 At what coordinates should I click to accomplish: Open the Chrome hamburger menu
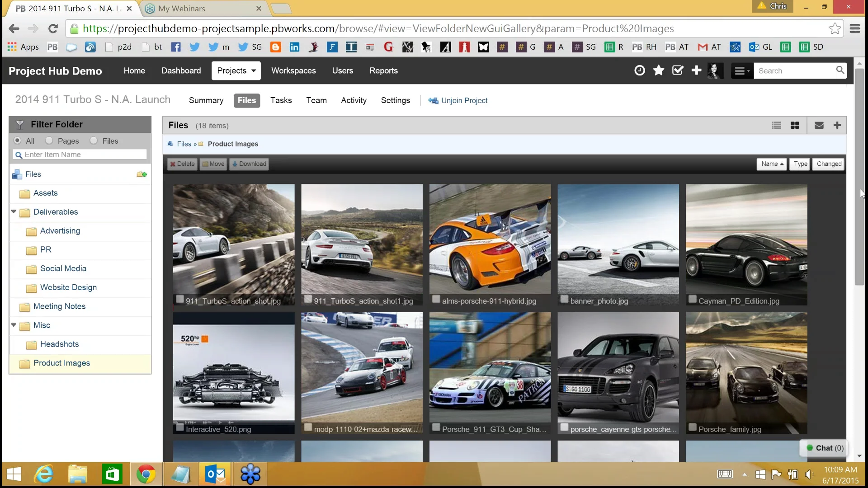(x=854, y=28)
